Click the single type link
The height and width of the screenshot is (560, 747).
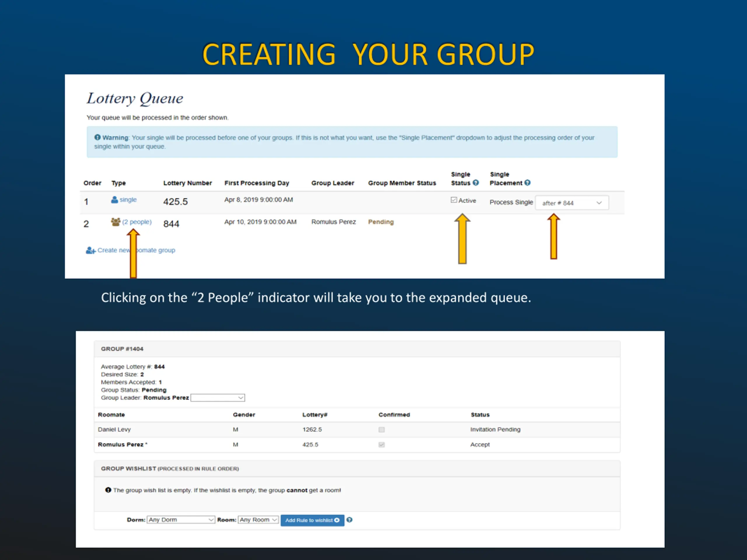click(x=128, y=199)
